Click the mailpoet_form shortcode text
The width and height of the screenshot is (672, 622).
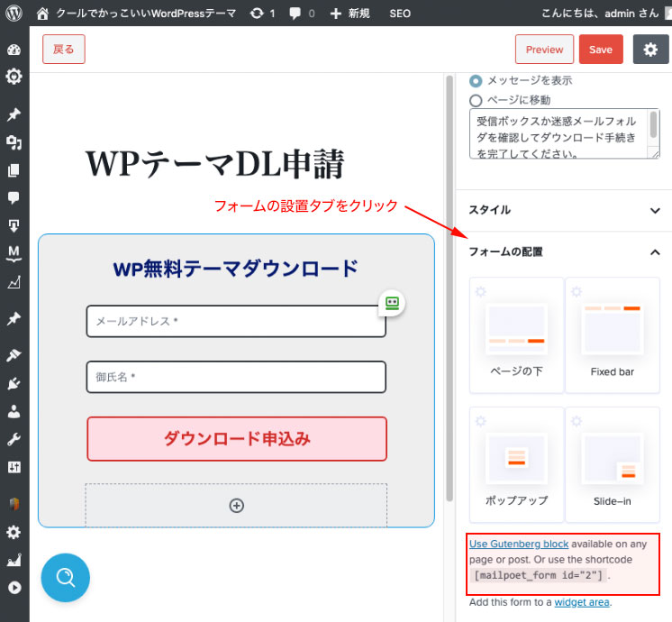coord(539,575)
